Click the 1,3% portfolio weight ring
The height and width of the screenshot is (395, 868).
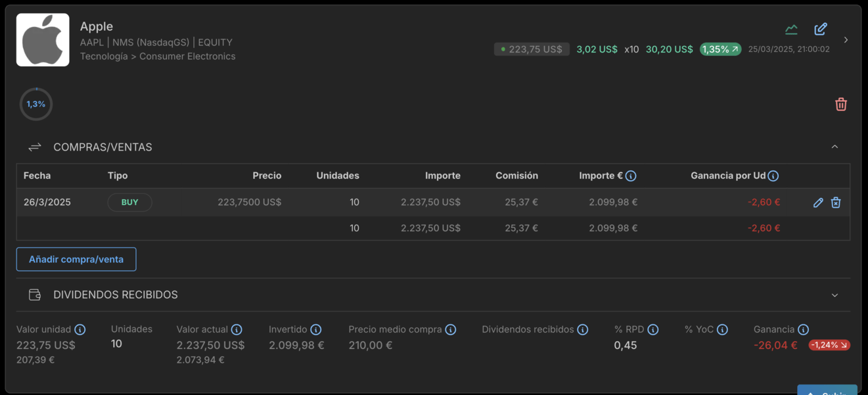[x=36, y=104]
